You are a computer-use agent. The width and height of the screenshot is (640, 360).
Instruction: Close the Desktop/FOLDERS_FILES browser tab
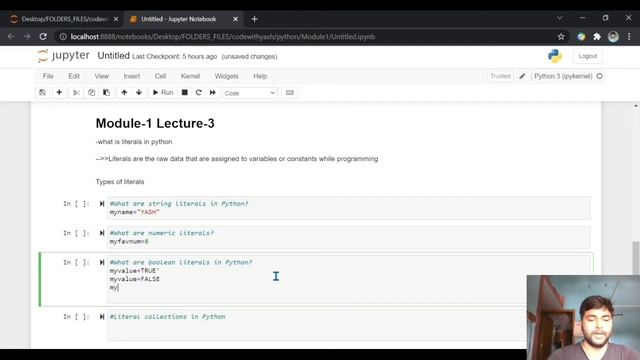coord(116,19)
